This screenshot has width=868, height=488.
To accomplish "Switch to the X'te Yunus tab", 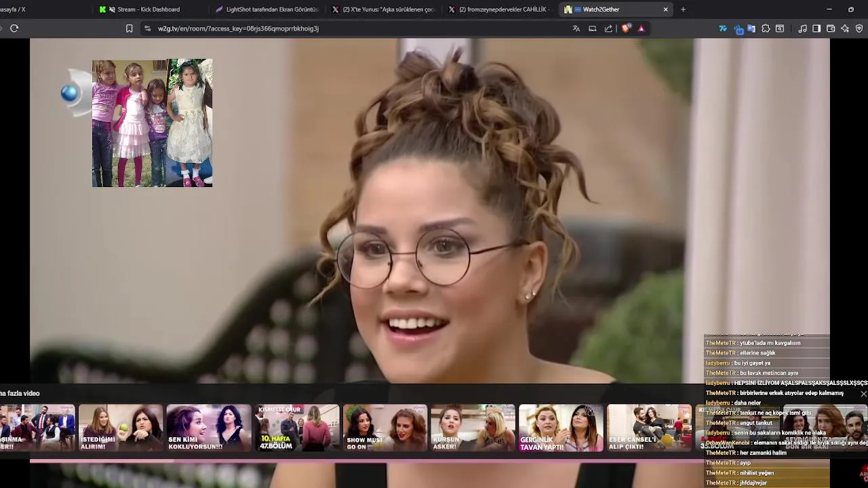I will pos(383,9).
